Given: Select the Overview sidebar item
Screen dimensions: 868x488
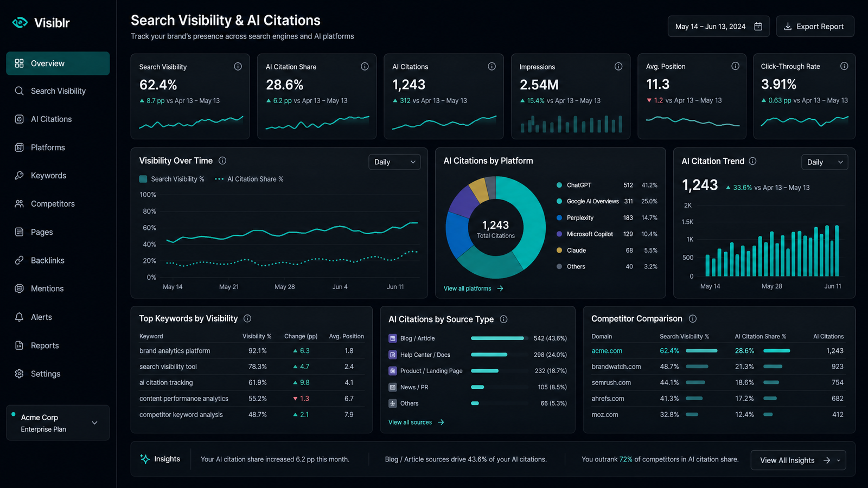Looking at the screenshot, I should coord(58,63).
